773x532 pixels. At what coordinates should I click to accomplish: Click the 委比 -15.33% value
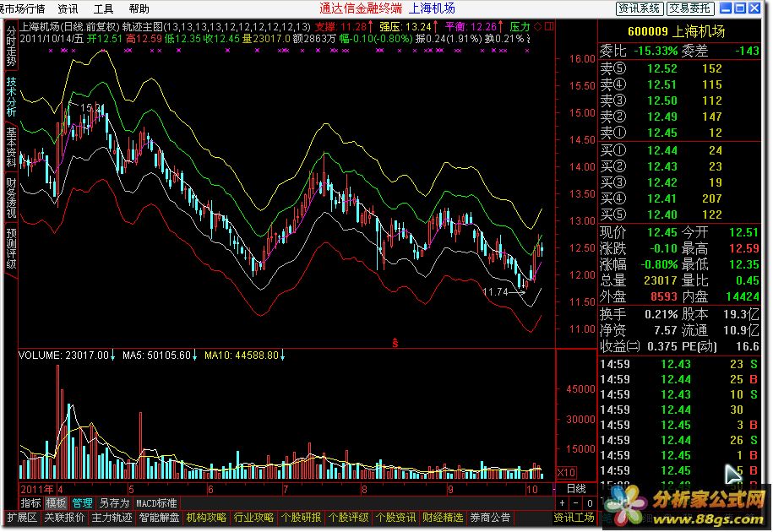click(656, 51)
